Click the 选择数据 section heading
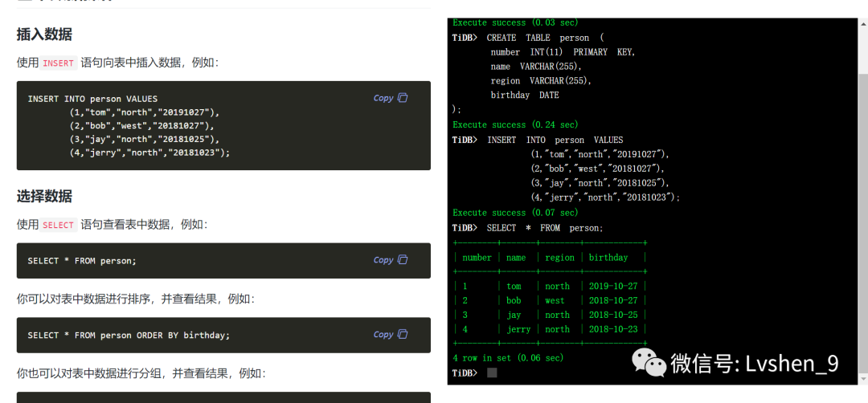Image resolution: width=868 pixels, height=403 pixels. 44,196
